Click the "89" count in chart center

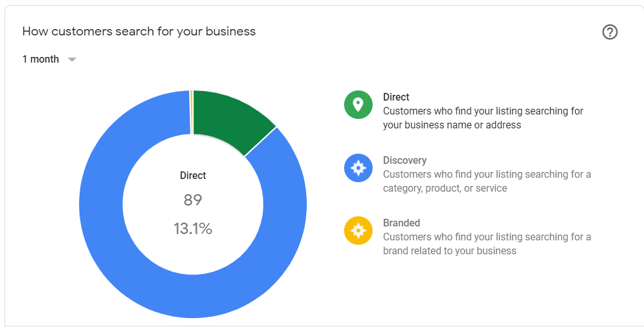[192, 201]
